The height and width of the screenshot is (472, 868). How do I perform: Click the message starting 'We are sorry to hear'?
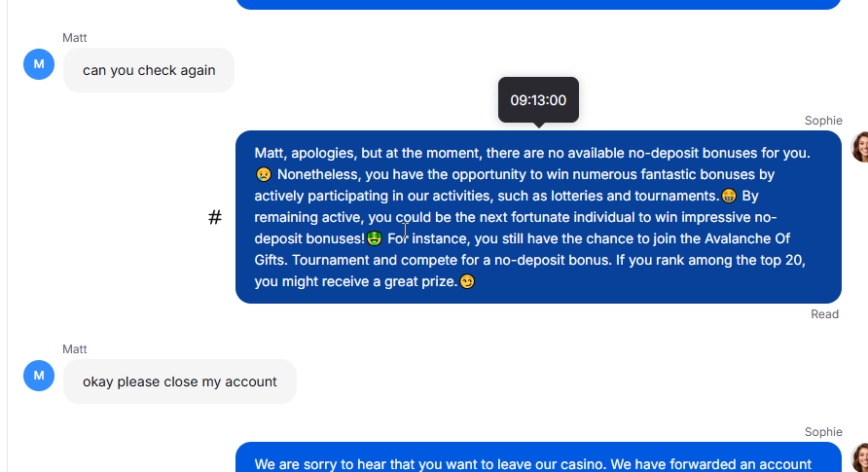(539, 457)
